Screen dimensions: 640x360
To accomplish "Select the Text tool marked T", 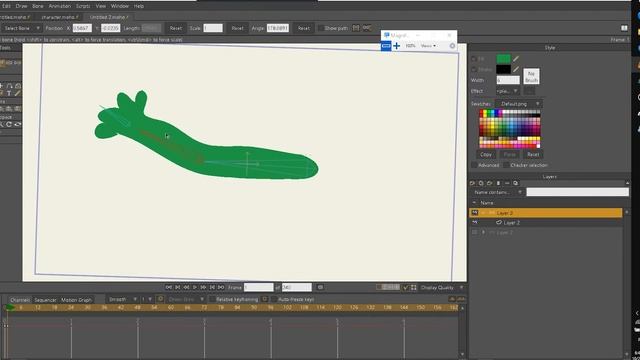I will 9,93.
